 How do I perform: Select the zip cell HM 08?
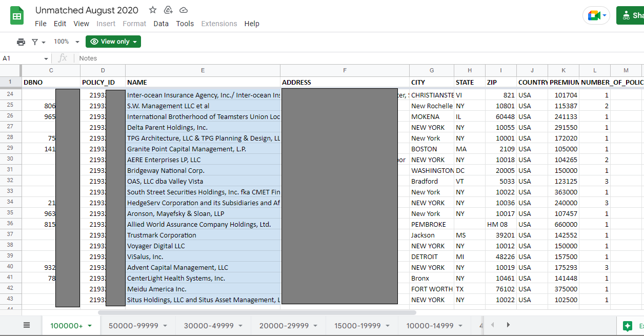(501, 224)
